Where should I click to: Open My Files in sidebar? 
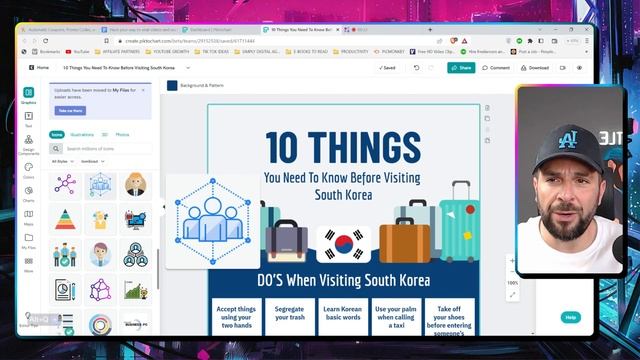click(x=29, y=240)
